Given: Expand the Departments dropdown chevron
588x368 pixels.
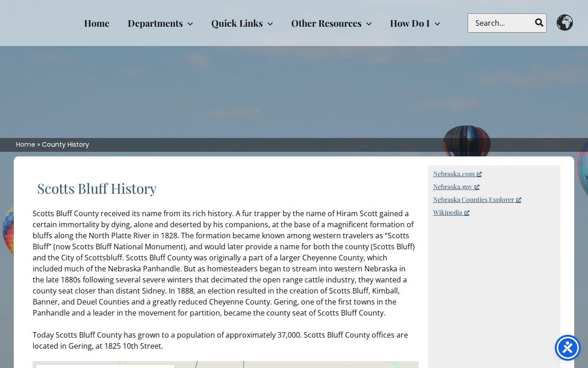Looking at the screenshot, I should tap(190, 24).
